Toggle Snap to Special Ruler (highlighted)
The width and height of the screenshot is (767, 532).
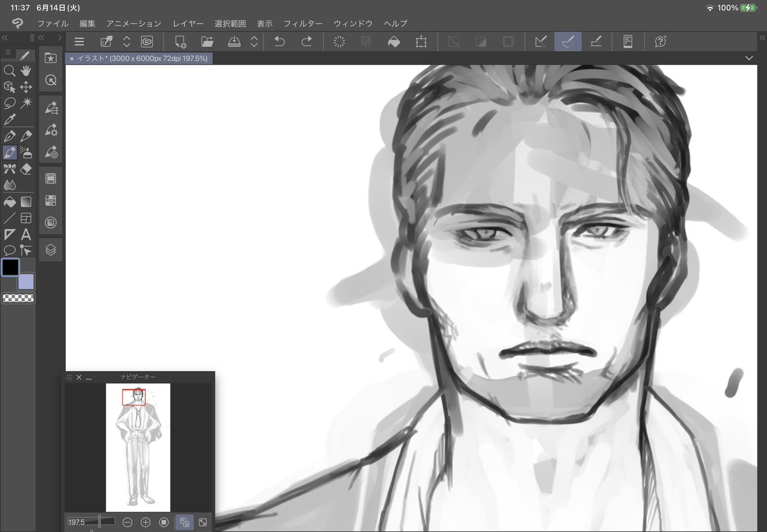coord(568,42)
